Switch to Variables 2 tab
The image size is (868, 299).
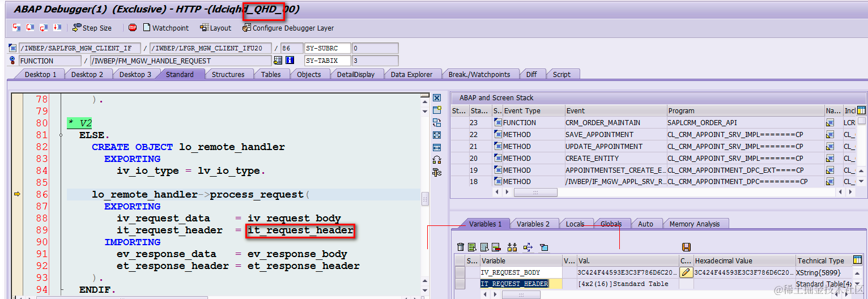533,224
